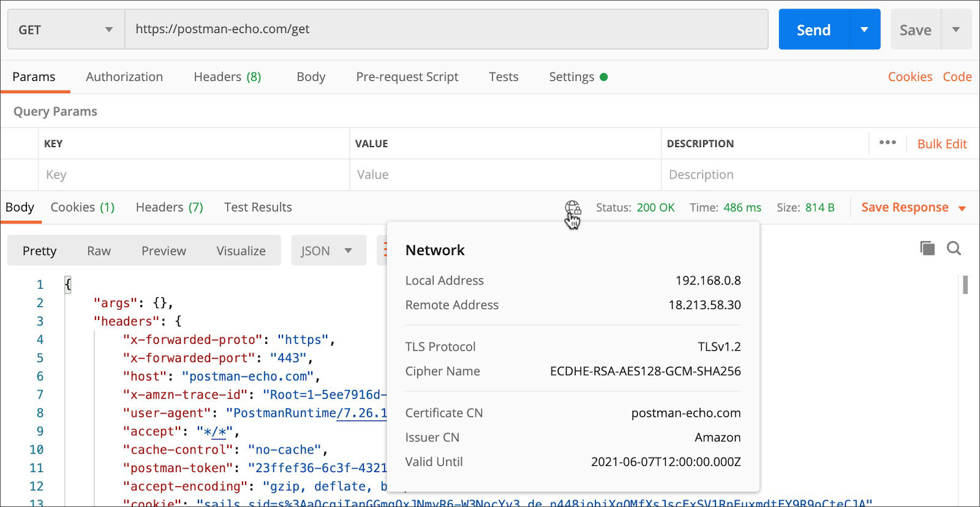980x507 pixels.
Task: Switch to the Authorization tab
Action: 124,77
